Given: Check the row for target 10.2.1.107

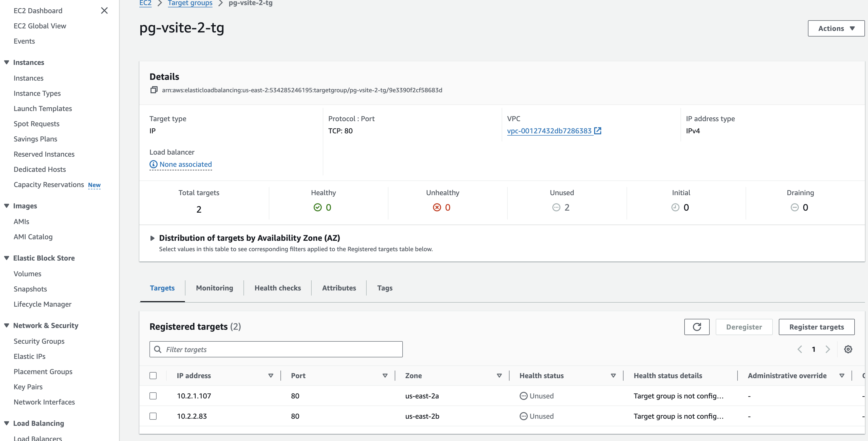Looking at the screenshot, I should (153, 396).
